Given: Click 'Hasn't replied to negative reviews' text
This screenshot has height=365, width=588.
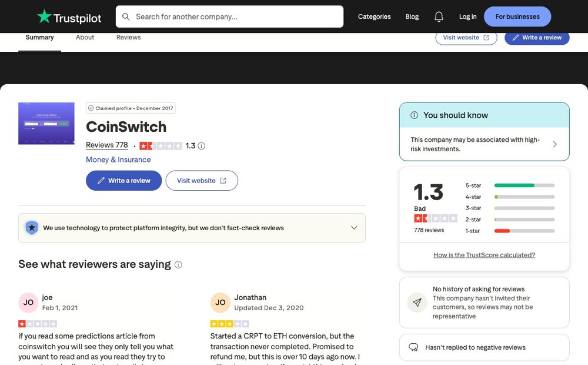Looking at the screenshot, I should point(475,348).
